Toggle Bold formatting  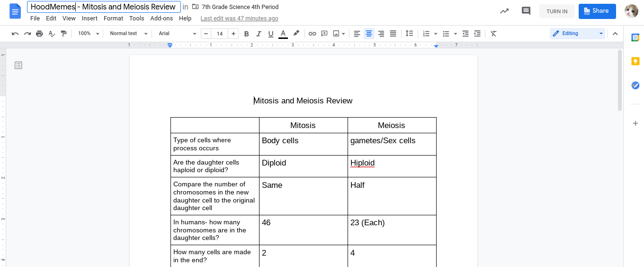tap(246, 34)
